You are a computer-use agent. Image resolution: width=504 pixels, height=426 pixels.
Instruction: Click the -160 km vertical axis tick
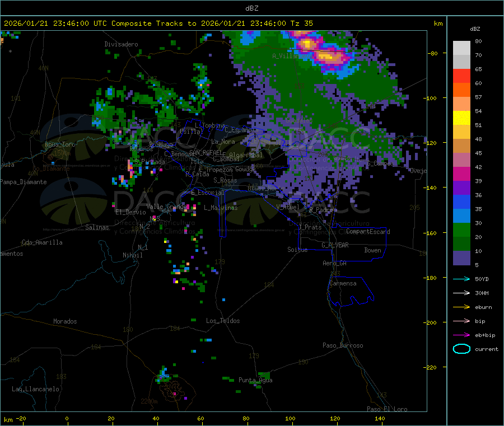pos(431,233)
